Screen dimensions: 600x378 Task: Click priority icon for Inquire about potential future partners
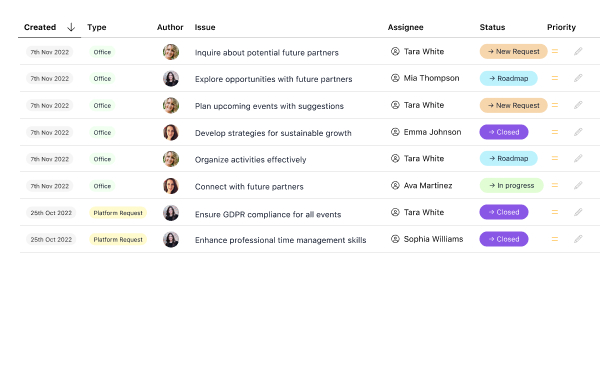(554, 51)
